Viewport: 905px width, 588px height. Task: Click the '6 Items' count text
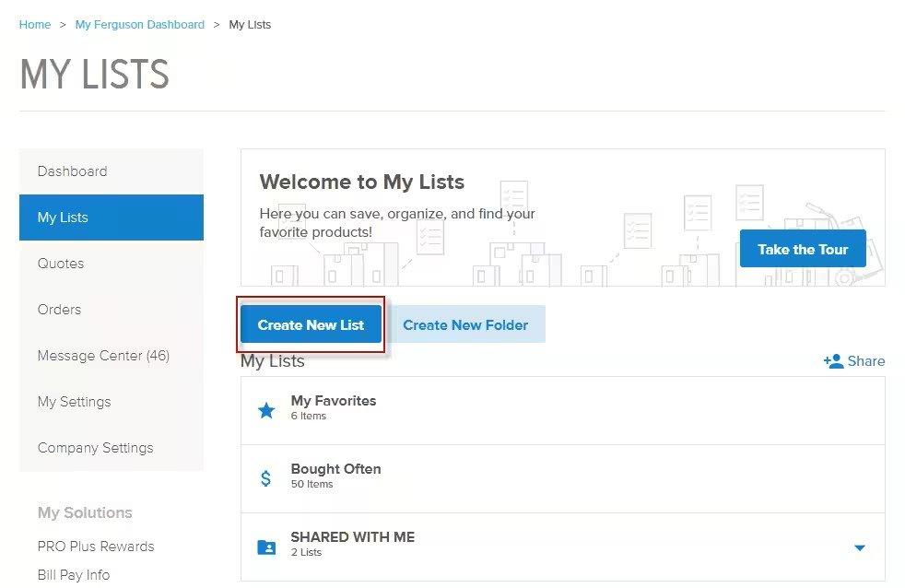click(308, 416)
